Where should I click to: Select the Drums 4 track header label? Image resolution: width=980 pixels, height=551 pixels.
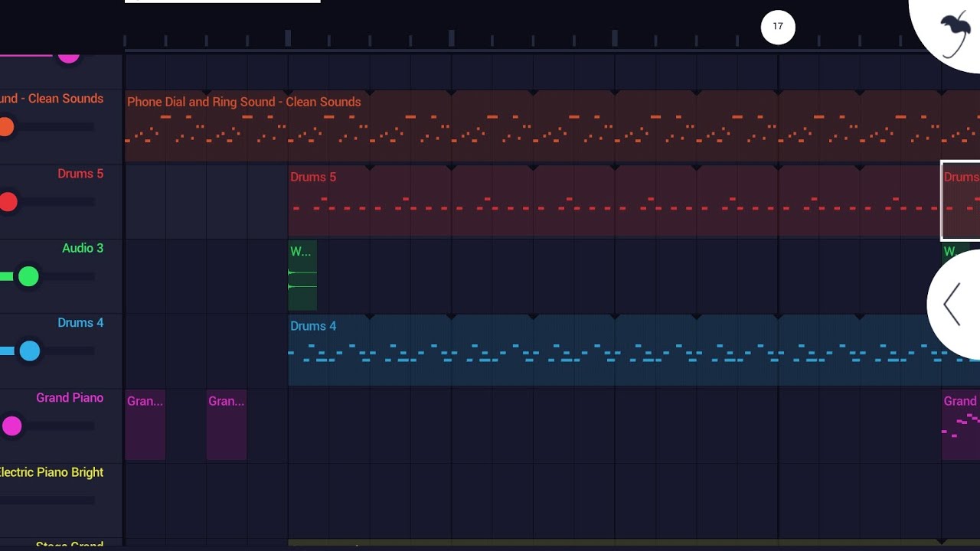tap(80, 323)
